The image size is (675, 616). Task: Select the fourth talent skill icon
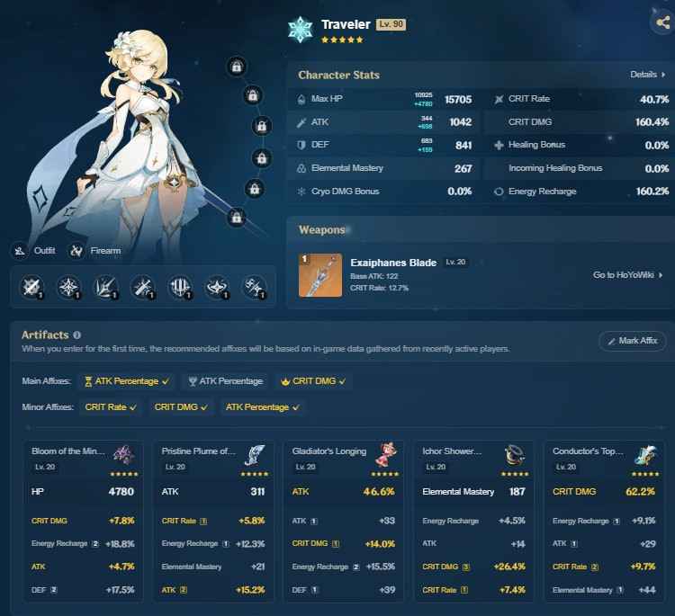coord(143,287)
